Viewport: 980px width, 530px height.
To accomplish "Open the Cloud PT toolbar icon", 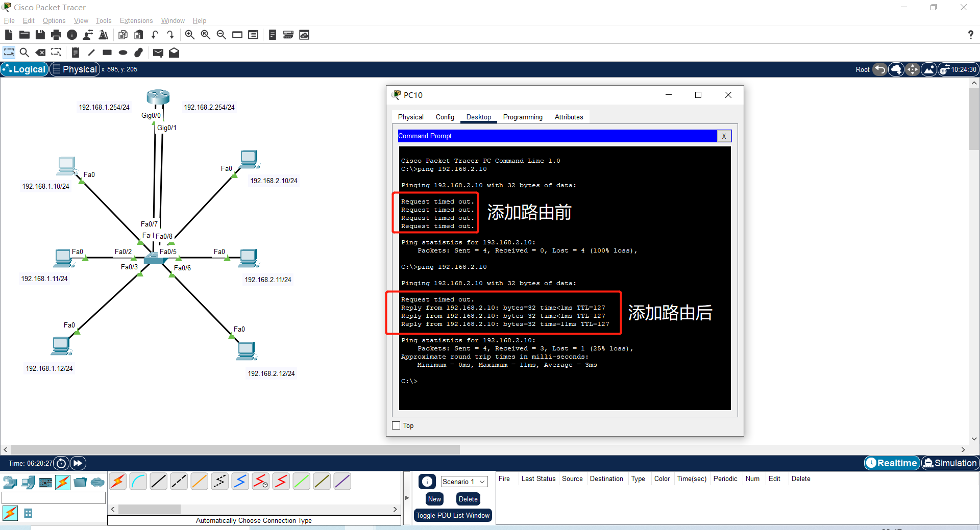I will [304, 35].
